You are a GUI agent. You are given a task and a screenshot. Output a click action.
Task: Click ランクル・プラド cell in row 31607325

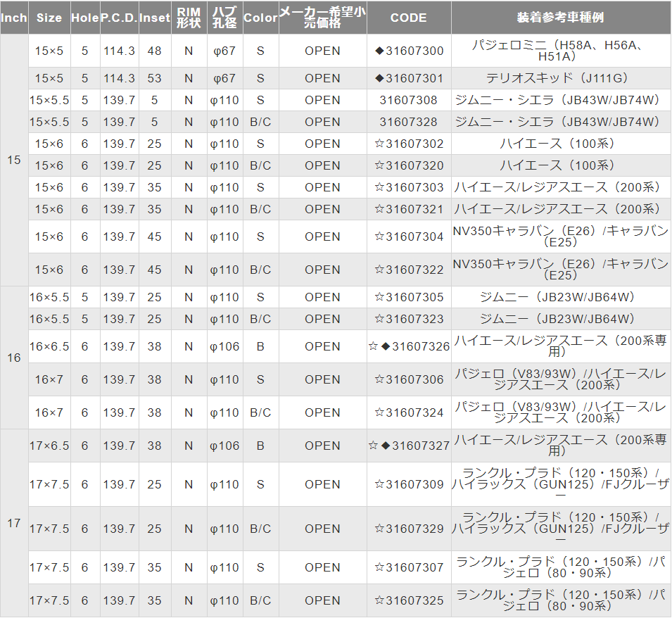tap(561, 601)
